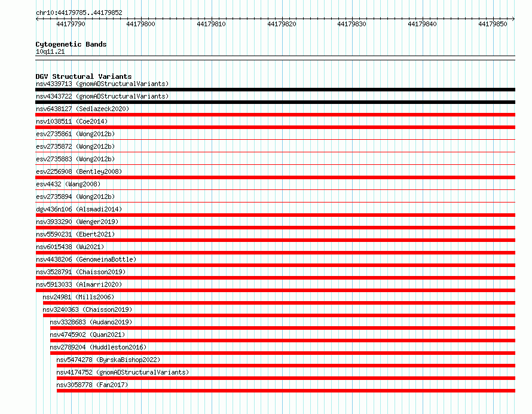Select nsv5474278 ByrskaBishop2022 variant

(x=108, y=360)
